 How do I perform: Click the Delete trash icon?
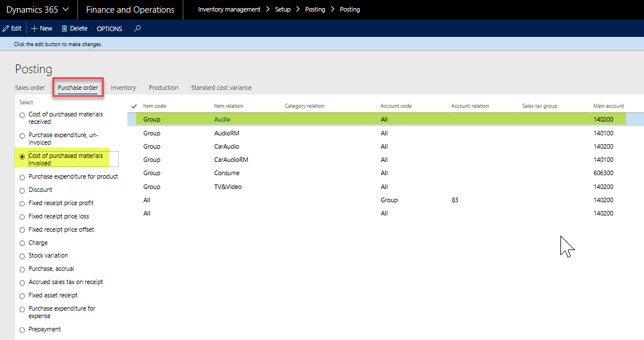pyautogui.click(x=65, y=28)
